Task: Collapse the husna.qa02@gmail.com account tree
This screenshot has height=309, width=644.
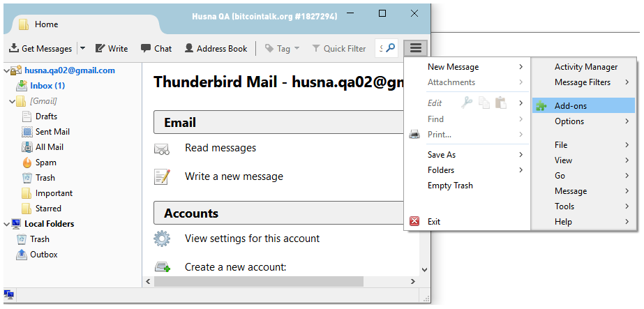Action: (6, 70)
